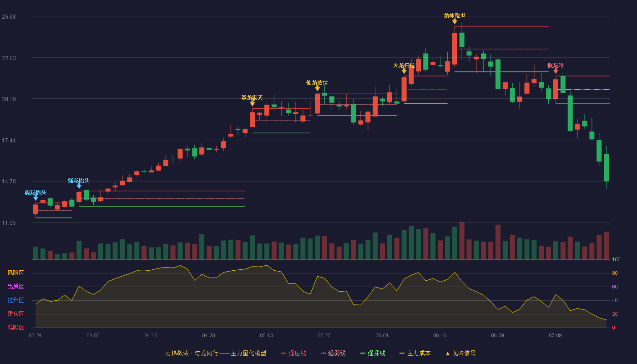
Task: Click the tall red candle below 龙神降世
Action: tap(455, 48)
